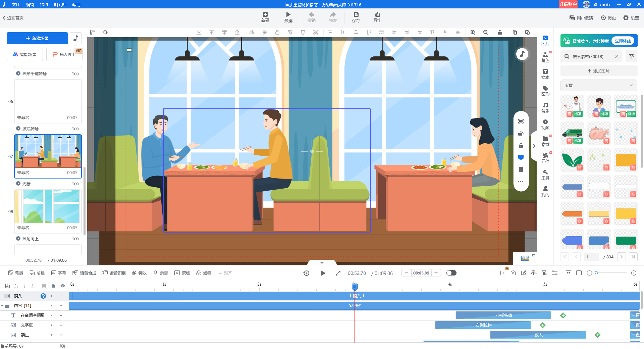Viewport: 644px width, 349px height.
Task: Click the home icon above the canvas
Action: point(105,32)
